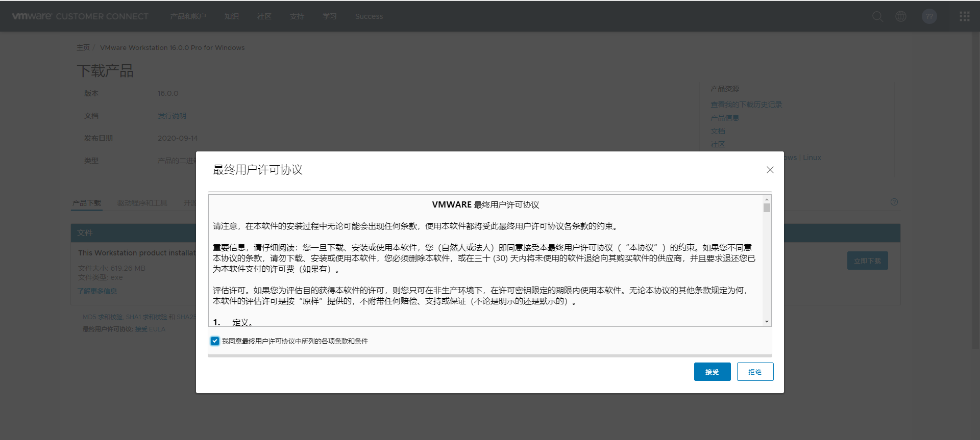
Task: Click the 发布日期 label
Action: (x=99, y=138)
